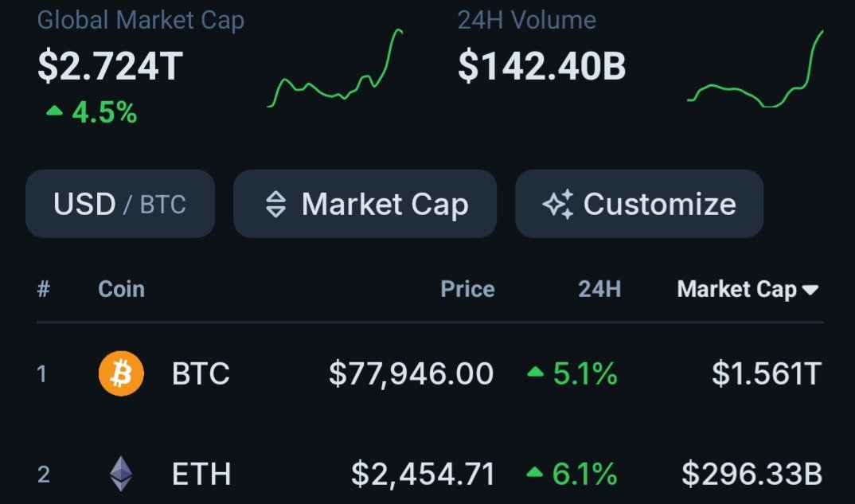Click the Market Cap column sort arrow

click(810, 290)
